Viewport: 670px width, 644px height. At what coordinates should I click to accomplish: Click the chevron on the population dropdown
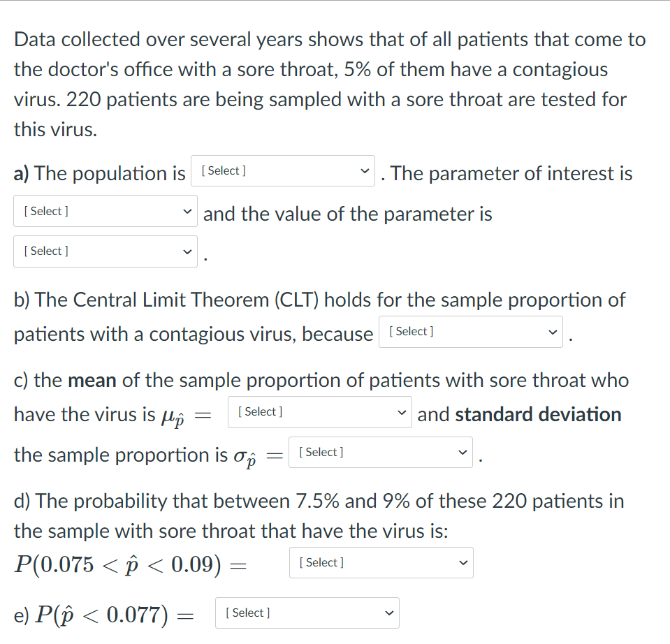364,170
